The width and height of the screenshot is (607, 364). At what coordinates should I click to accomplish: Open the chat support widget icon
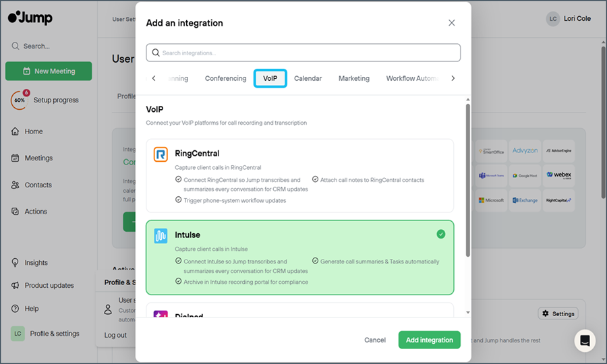[x=585, y=340]
